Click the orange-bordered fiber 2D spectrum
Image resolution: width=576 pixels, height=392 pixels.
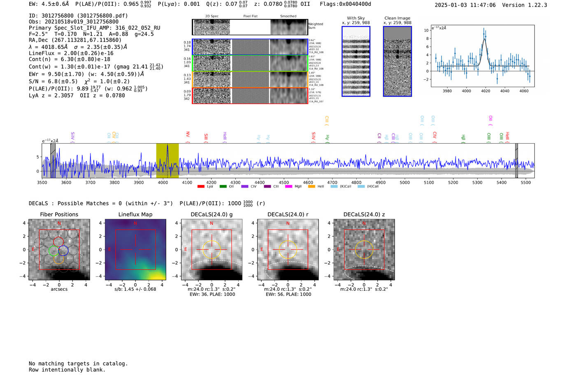coord(211,79)
